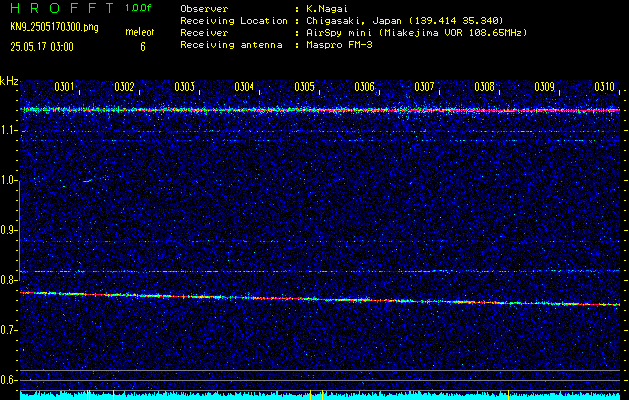Click the 0308 time marker
Viewport: 629px width, 400px height.
485,87
